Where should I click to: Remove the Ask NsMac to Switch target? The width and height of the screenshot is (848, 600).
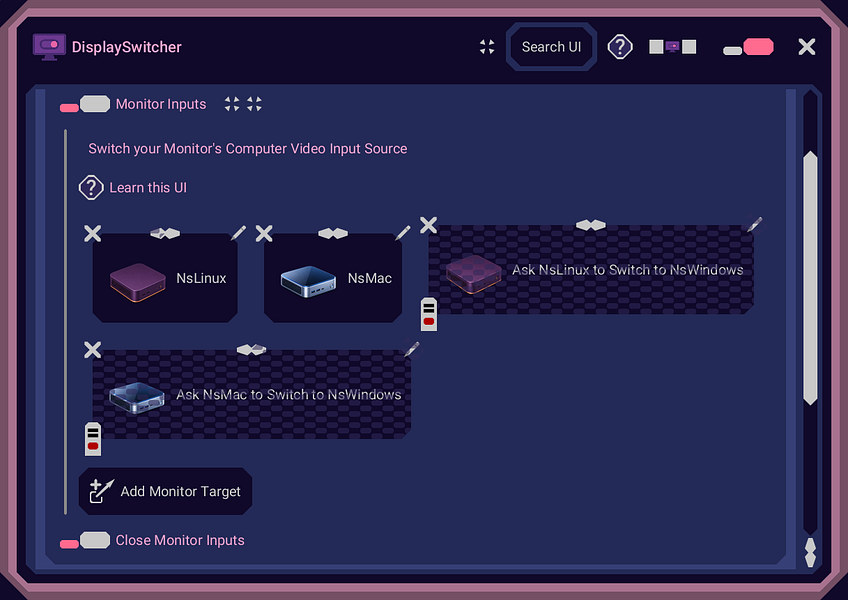(92, 350)
